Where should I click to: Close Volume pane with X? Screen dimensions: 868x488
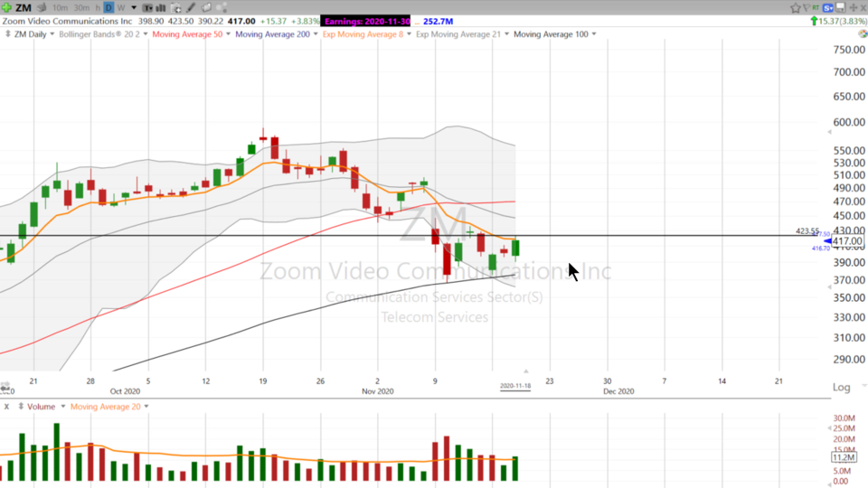click(x=6, y=407)
